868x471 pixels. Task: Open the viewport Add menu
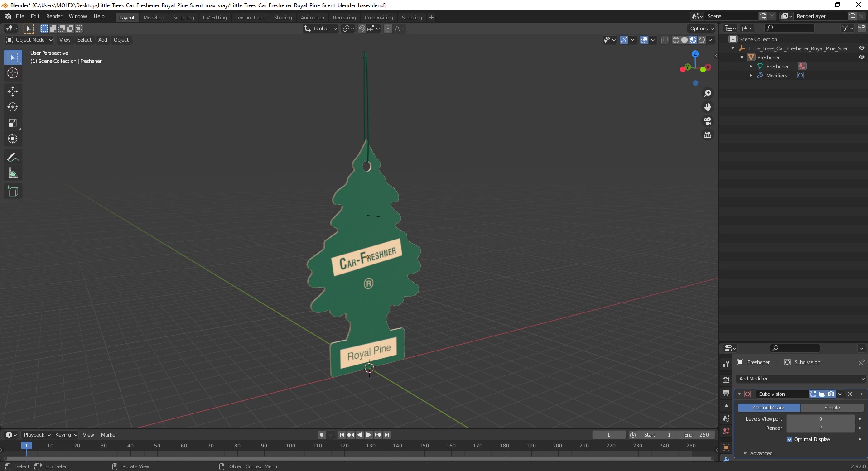[103, 40]
